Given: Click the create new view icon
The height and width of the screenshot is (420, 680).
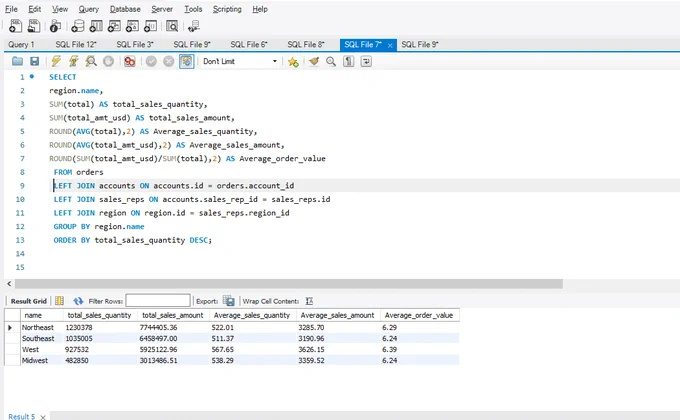Looking at the screenshot, I should coord(114,26).
